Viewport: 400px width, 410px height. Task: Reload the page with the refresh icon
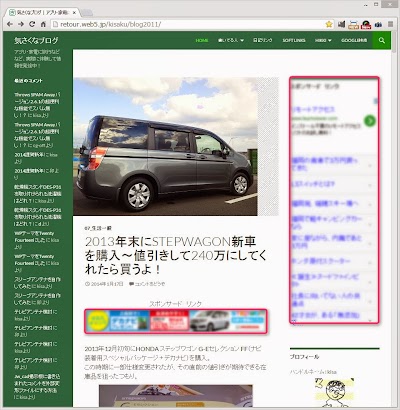(x=32, y=24)
